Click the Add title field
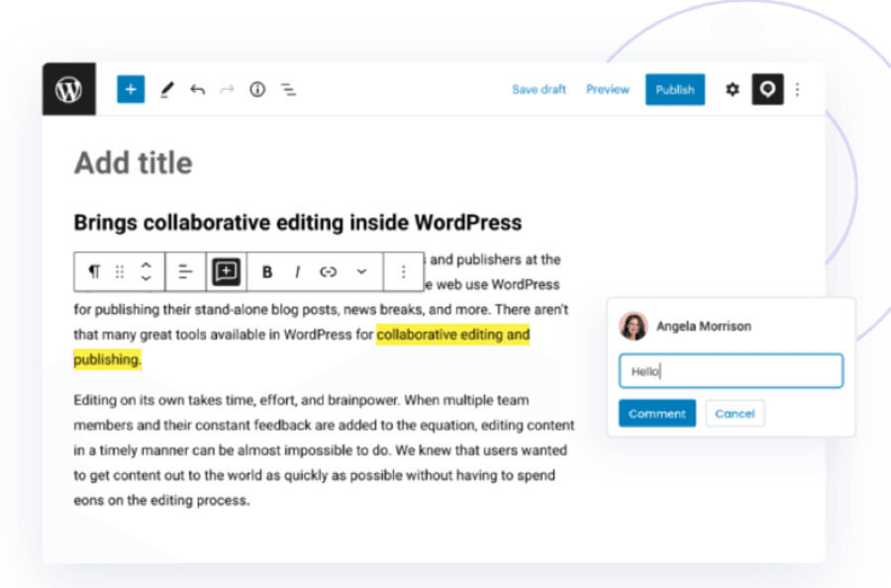 (x=134, y=163)
